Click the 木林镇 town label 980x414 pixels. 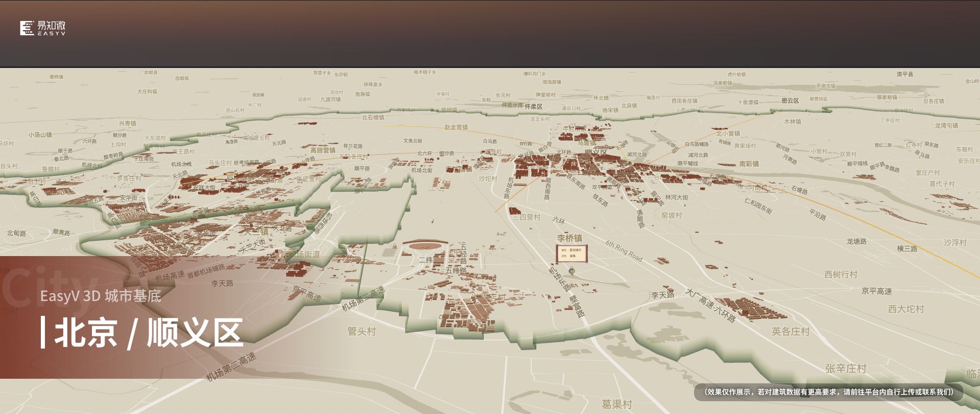793,122
